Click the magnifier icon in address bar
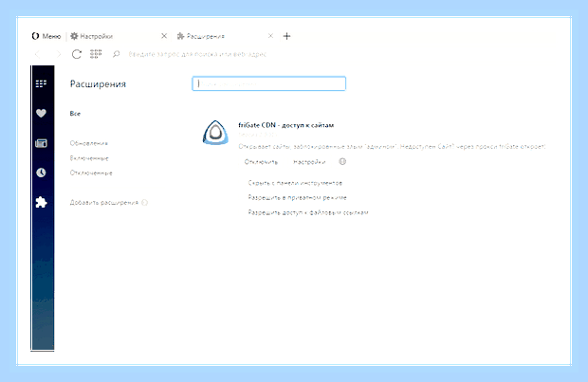588x382 pixels. pos(117,54)
